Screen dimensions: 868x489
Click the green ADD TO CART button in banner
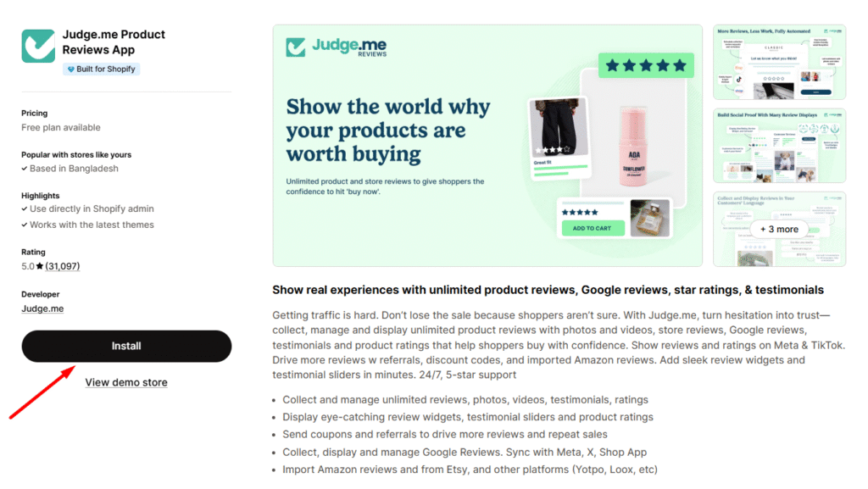pyautogui.click(x=593, y=228)
